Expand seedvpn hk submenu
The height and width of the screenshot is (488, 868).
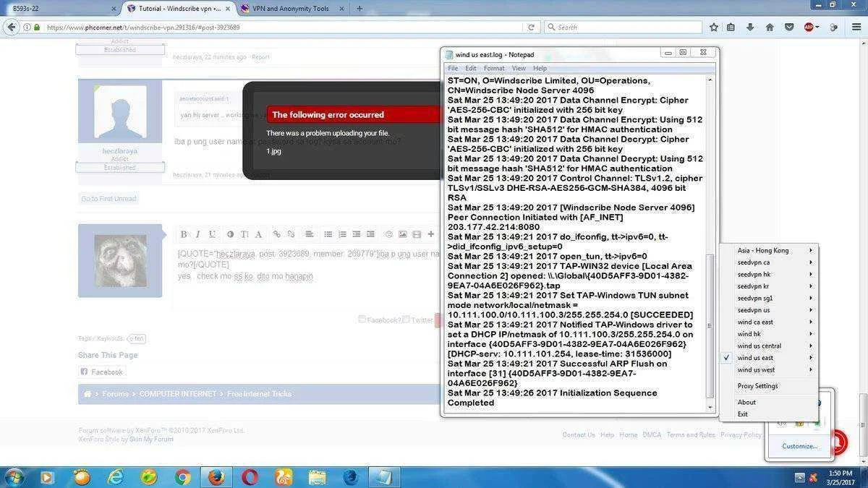[768, 275]
